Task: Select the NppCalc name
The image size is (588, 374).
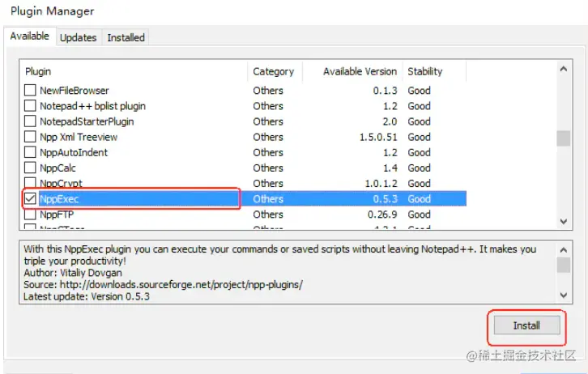Action: click(x=58, y=168)
